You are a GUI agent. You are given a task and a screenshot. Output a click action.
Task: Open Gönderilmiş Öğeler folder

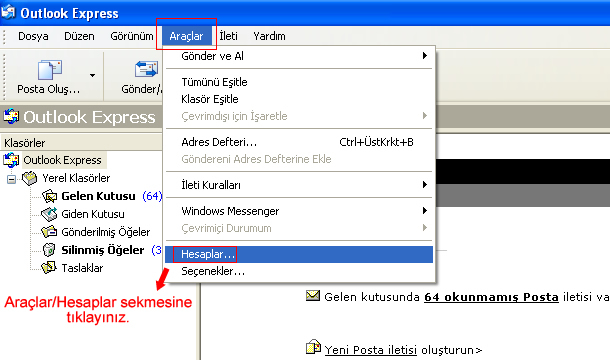[x=106, y=232]
